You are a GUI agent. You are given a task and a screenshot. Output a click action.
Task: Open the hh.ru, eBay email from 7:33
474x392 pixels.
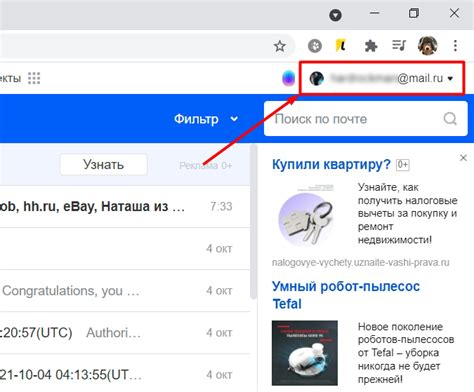pyautogui.click(x=125, y=206)
